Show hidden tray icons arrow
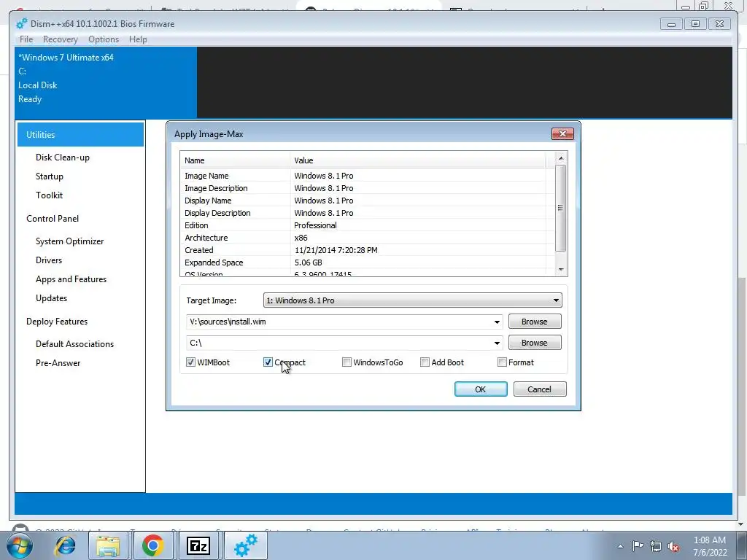 (x=620, y=546)
